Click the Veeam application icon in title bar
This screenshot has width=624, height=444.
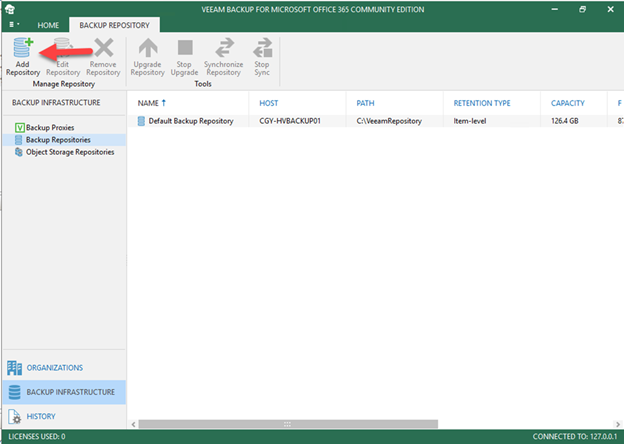pos(10,10)
